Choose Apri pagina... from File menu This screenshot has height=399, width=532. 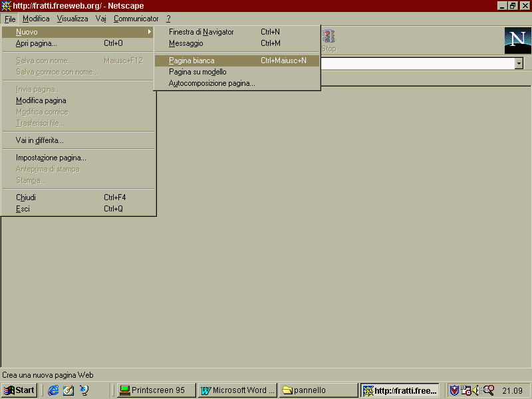[x=78, y=43]
